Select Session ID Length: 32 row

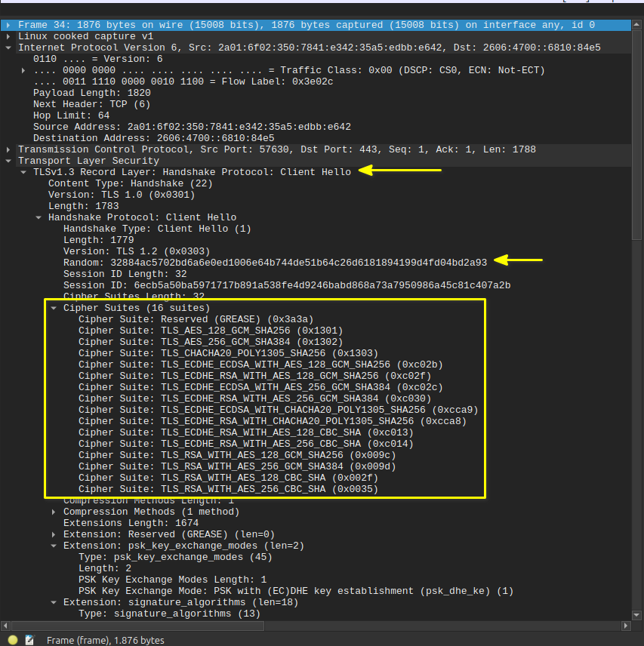(125, 275)
